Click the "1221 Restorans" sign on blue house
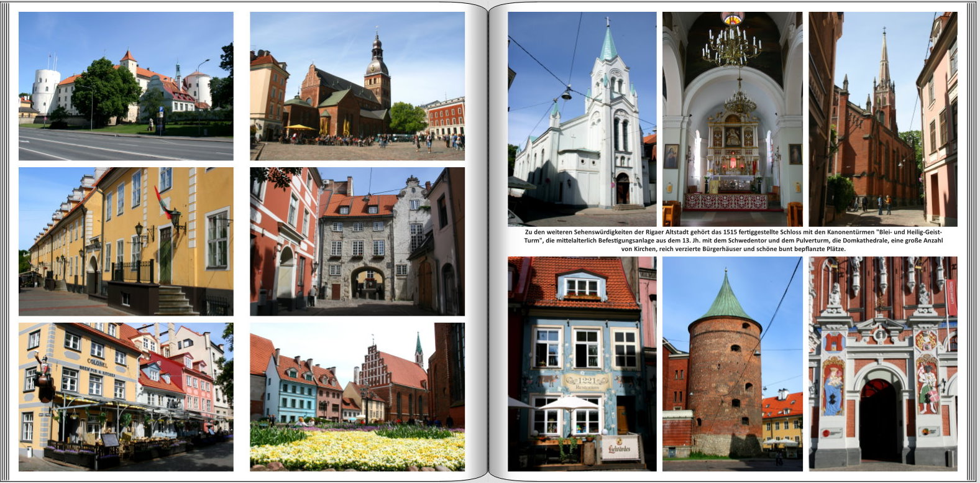This screenshot has width=980, height=483. click(585, 382)
